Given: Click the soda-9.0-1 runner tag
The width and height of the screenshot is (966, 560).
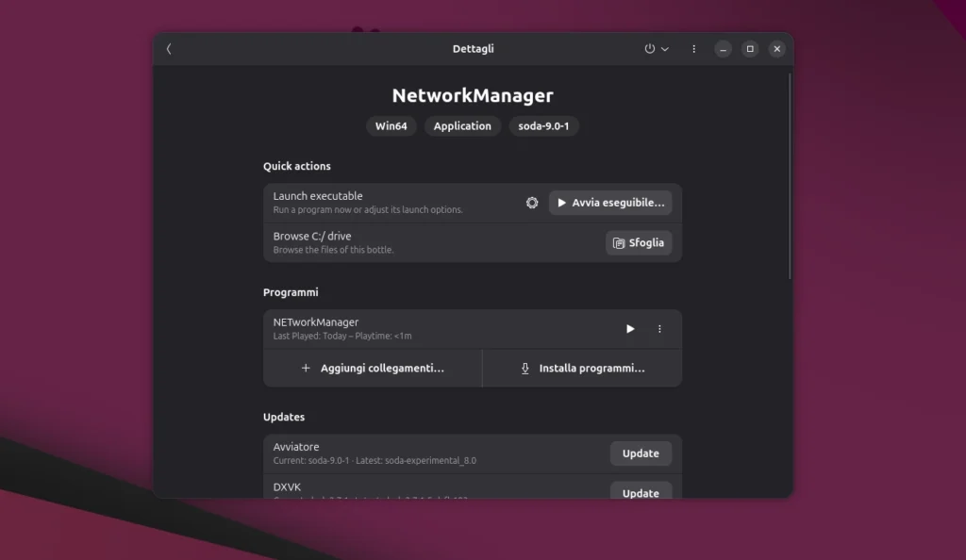Looking at the screenshot, I should [x=543, y=126].
